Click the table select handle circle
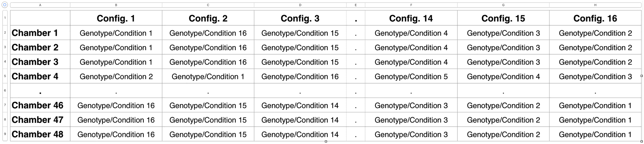Image resolution: width=644 pixels, height=144 pixels. pos(5,5)
